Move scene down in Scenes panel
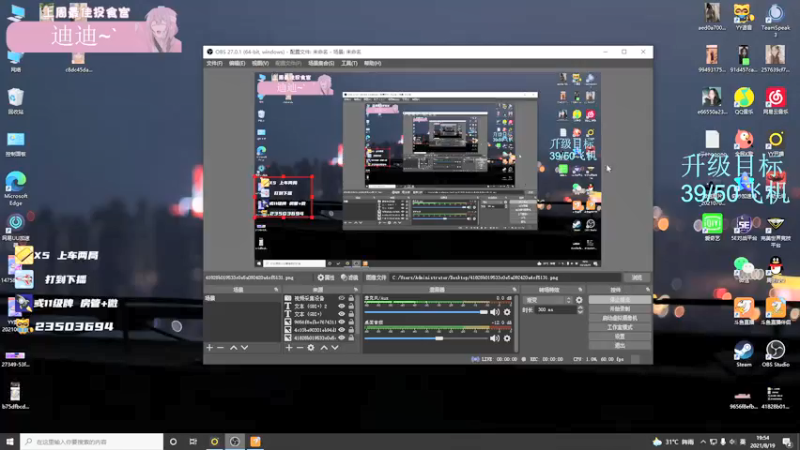 [x=244, y=347]
